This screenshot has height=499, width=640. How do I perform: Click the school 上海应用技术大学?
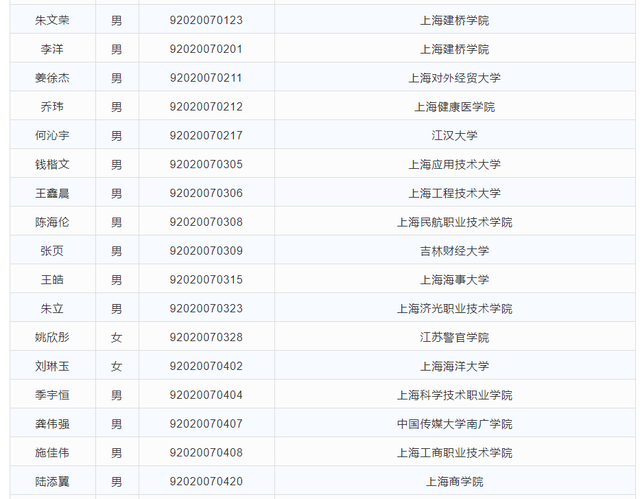[x=455, y=164]
